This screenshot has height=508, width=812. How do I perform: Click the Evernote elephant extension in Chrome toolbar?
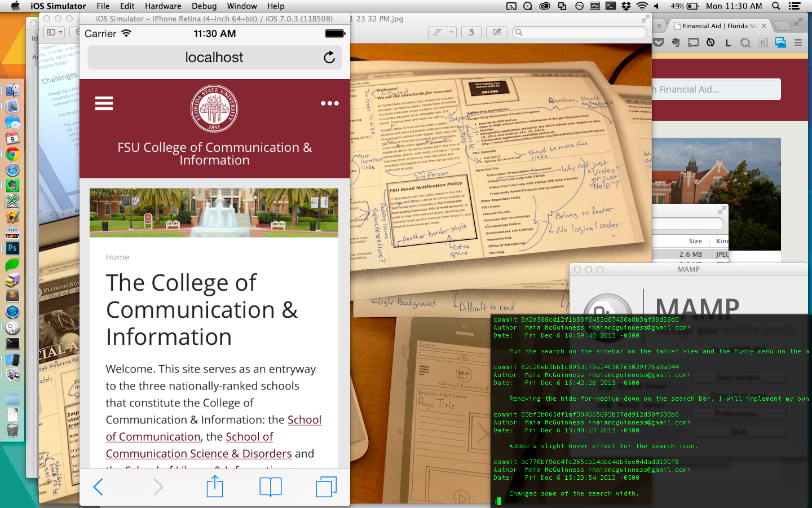[x=676, y=42]
